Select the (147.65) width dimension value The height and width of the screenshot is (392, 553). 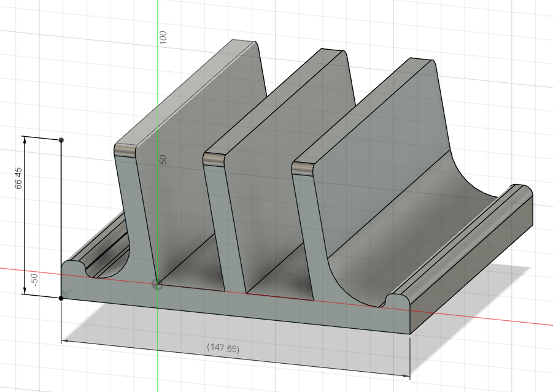[x=223, y=348]
